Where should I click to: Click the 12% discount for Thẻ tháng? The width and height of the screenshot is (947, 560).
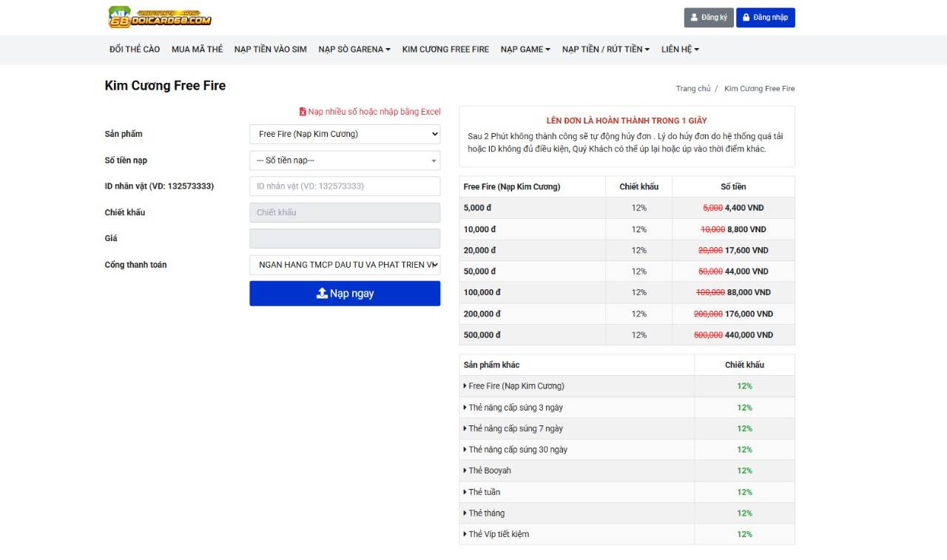tap(744, 513)
